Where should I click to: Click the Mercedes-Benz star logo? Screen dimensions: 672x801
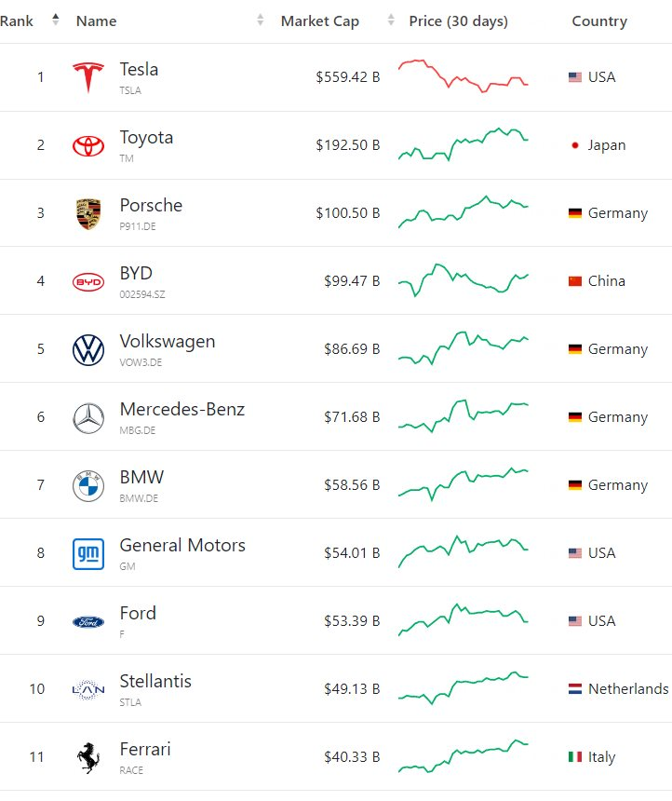pos(88,417)
